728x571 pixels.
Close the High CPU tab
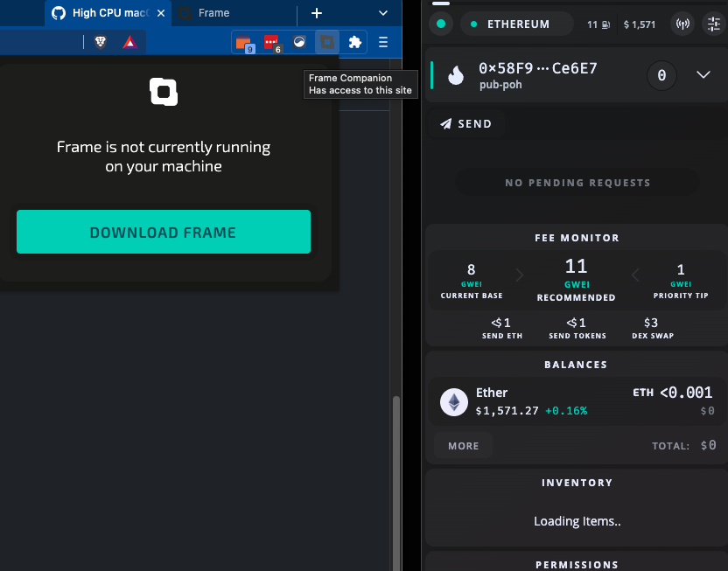(x=161, y=13)
